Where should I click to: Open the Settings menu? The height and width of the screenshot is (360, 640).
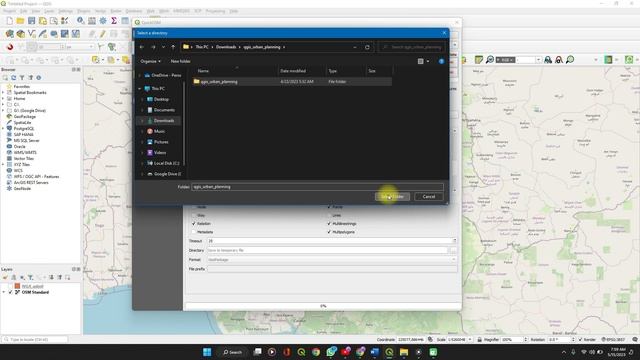click(65, 11)
